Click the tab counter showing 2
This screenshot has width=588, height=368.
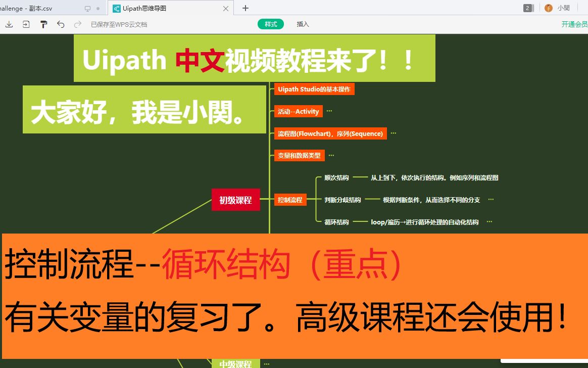click(x=526, y=8)
